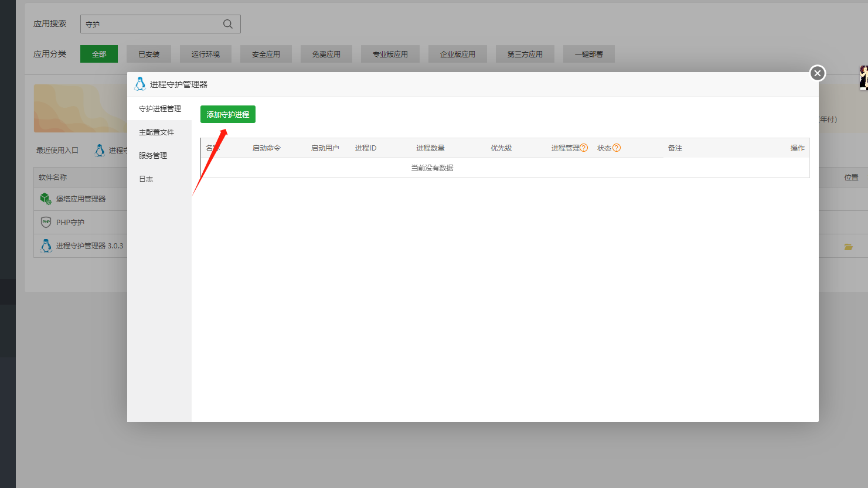The width and height of the screenshot is (868, 488).
Task: Click the 堡塔应用管理器 app icon
Action: pos(46,199)
